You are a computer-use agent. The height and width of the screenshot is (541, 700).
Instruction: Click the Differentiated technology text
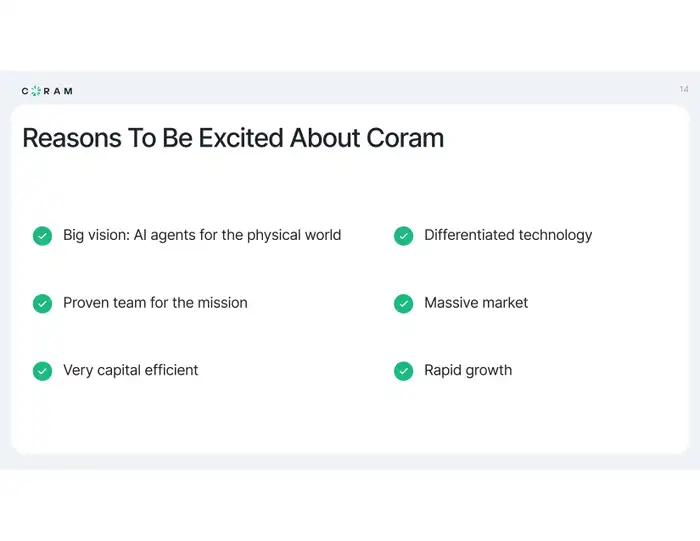point(508,235)
